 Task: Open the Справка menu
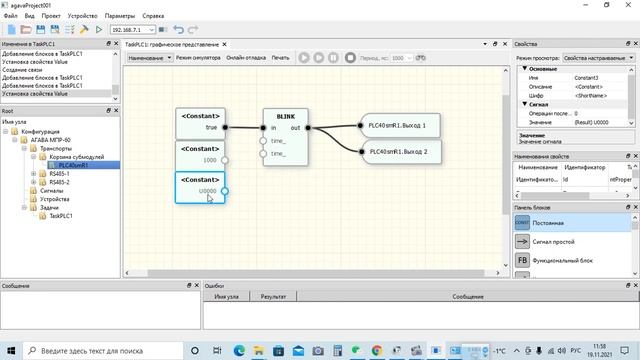pos(153,16)
